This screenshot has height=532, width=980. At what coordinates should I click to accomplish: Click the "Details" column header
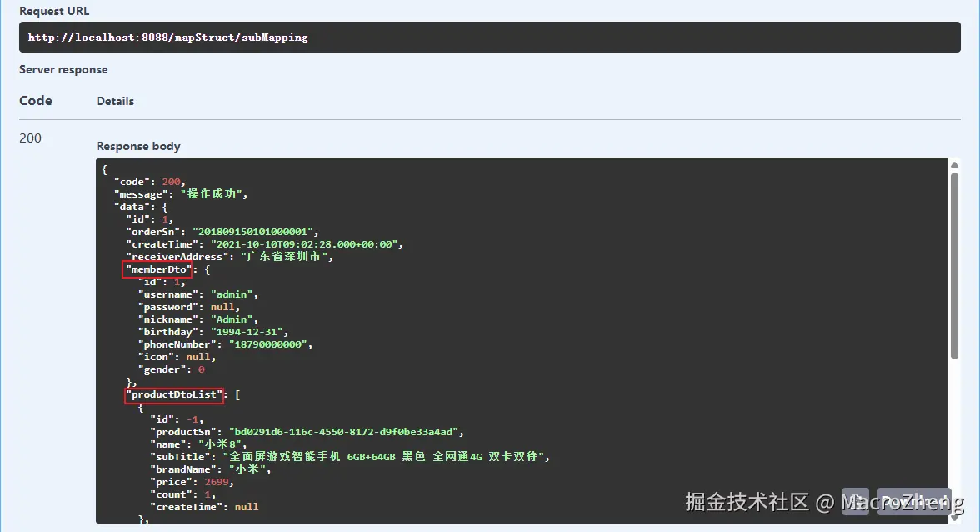point(115,101)
